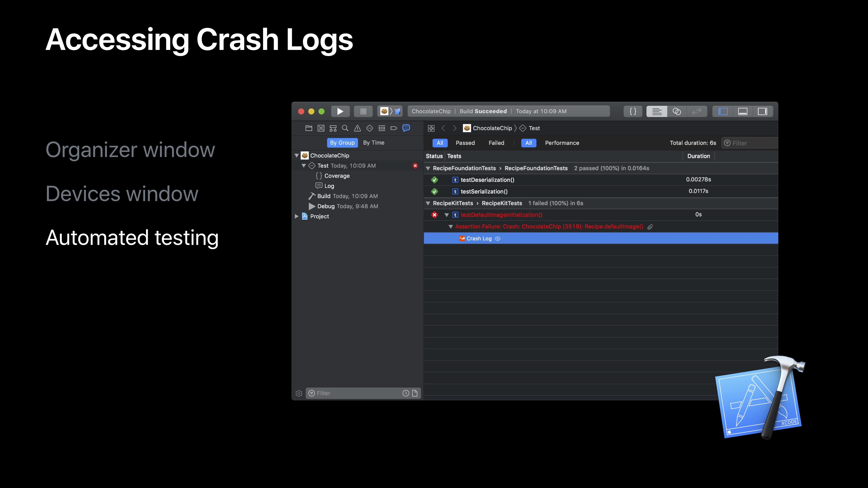
Task: Toggle the inspectors panel
Action: click(x=762, y=111)
